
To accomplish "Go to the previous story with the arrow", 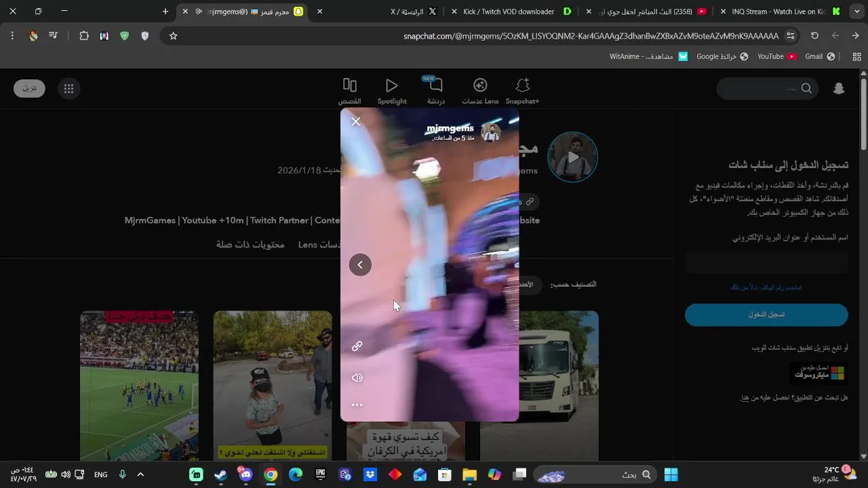I will (360, 264).
